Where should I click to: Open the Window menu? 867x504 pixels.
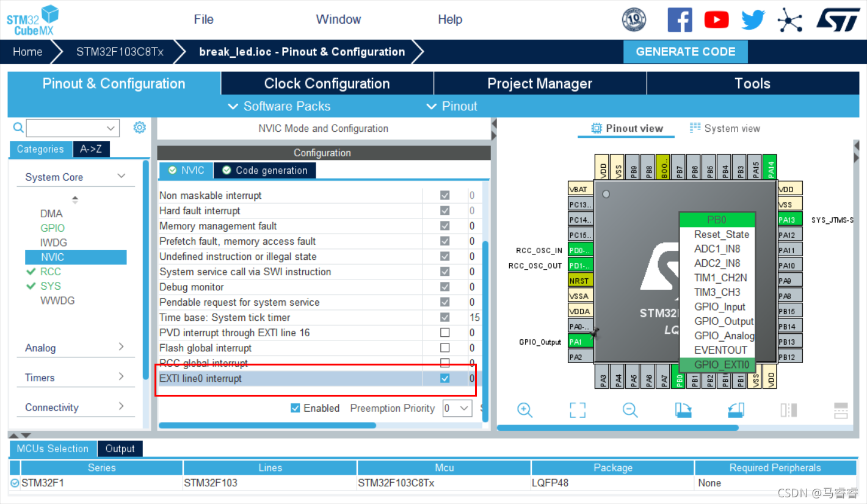point(338,20)
